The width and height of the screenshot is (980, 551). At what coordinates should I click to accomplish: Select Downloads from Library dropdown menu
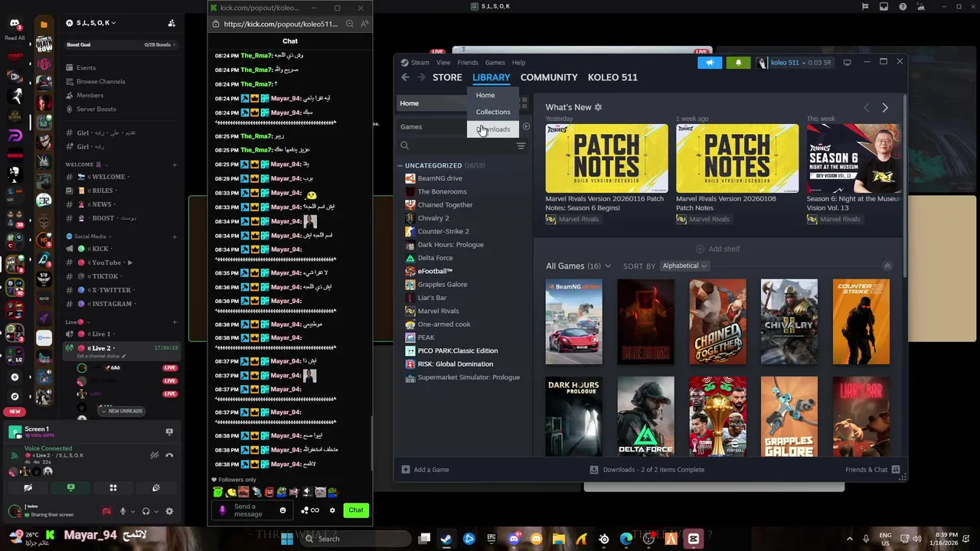click(493, 129)
